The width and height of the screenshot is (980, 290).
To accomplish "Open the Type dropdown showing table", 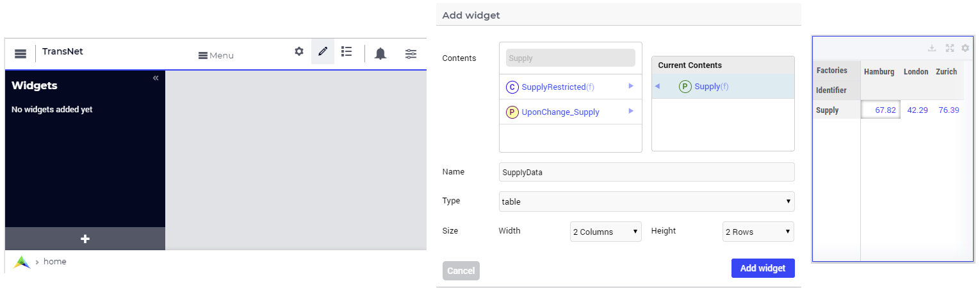I will [x=647, y=201].
